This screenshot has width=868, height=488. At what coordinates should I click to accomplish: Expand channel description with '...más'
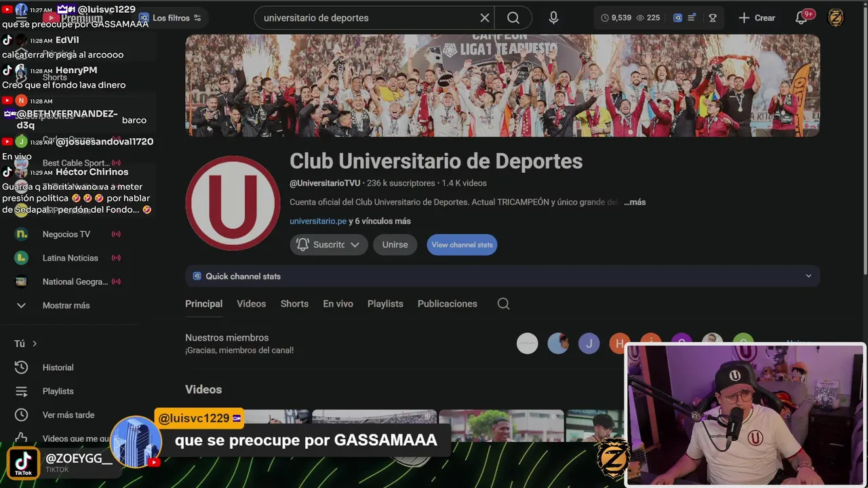point(634,202)
